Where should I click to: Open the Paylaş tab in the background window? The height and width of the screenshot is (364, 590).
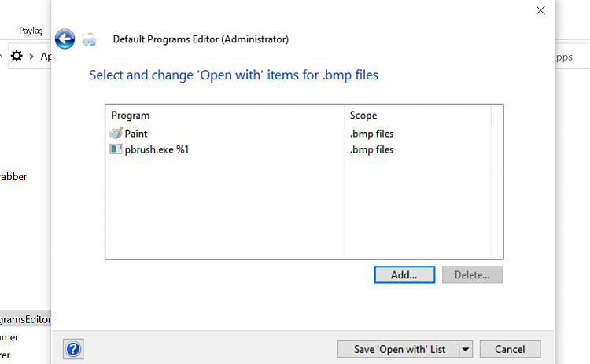coord(31,31)
